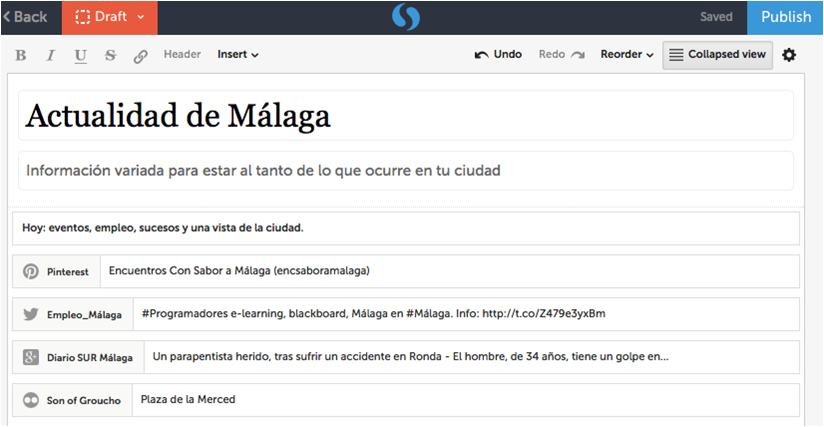
Task: Select the Plaza de la Merced item
Action: point(466,400)
